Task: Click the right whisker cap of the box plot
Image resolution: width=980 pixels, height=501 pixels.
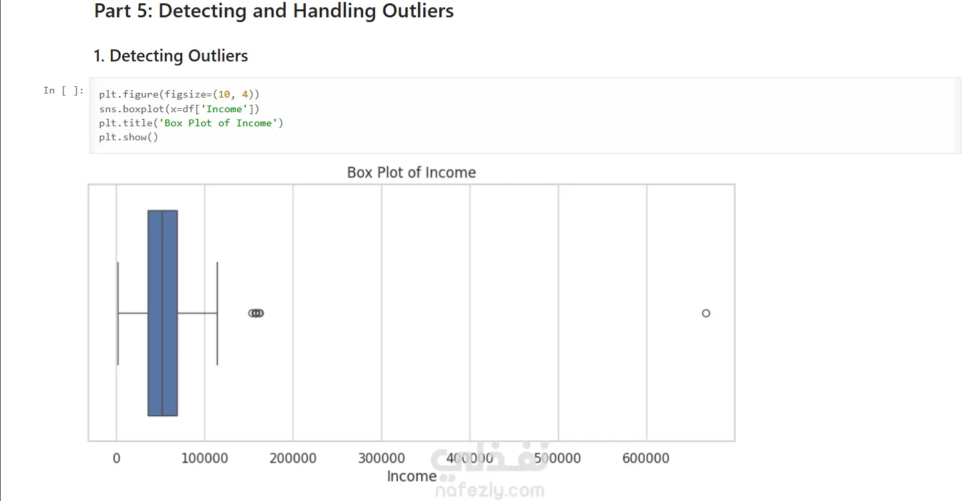Action: pyautogui.click(x=217, y=313)
